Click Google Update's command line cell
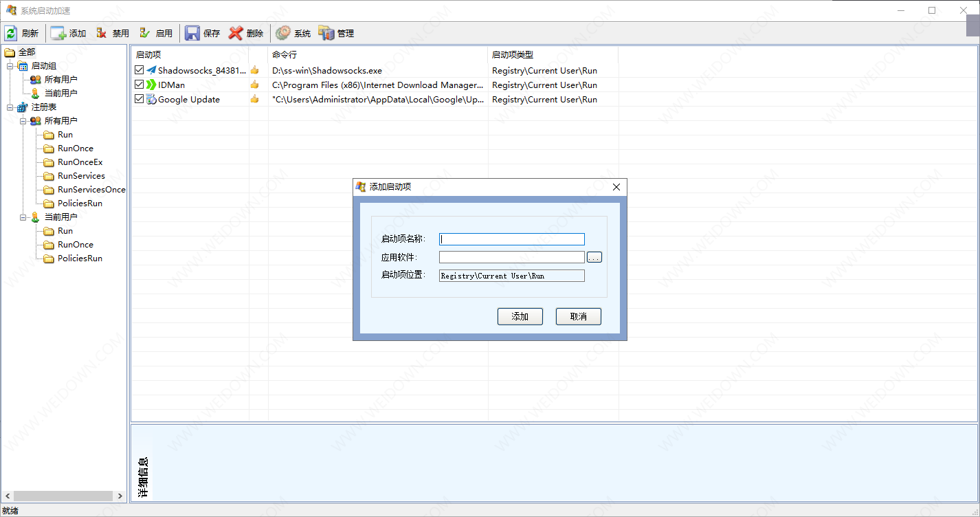The width and height of the screenshot is (980, 517). point(378,99)
